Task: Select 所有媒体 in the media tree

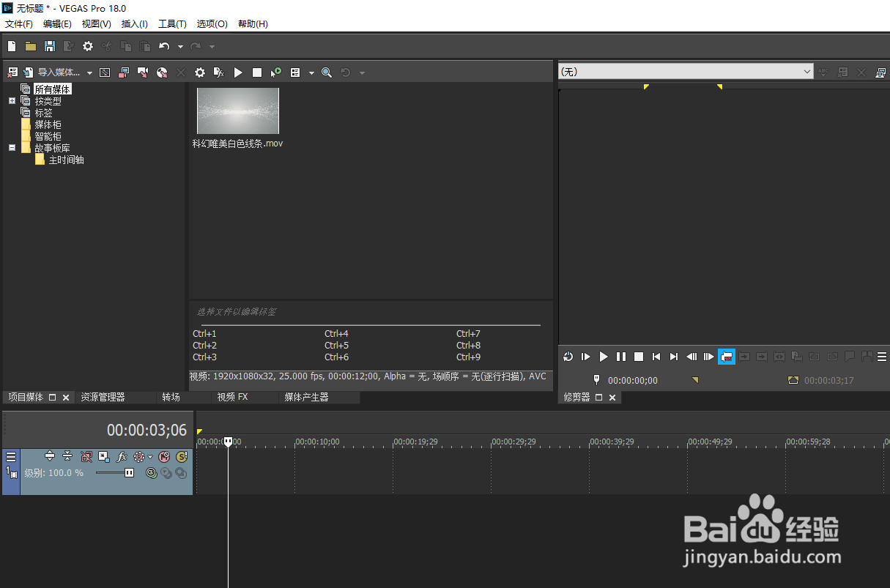Action: 53,89
